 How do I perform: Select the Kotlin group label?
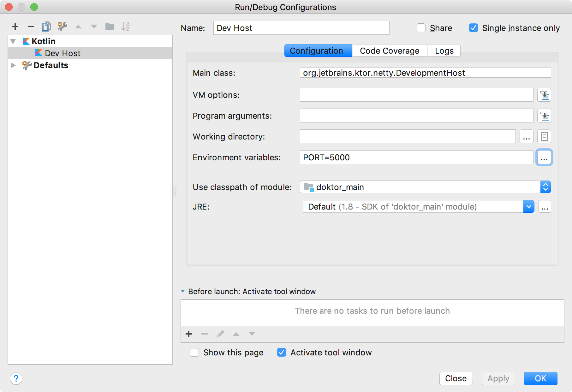point(44,41)
